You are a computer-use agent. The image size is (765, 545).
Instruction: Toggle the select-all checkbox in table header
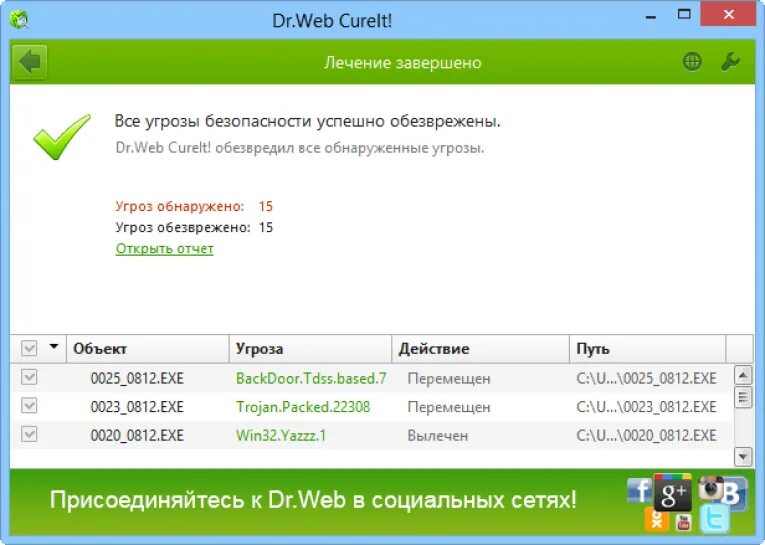(x=29, y=348)
